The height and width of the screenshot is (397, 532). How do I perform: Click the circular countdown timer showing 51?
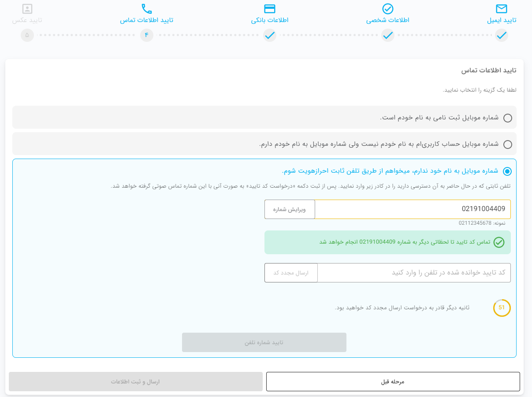[x=502, y=308]
